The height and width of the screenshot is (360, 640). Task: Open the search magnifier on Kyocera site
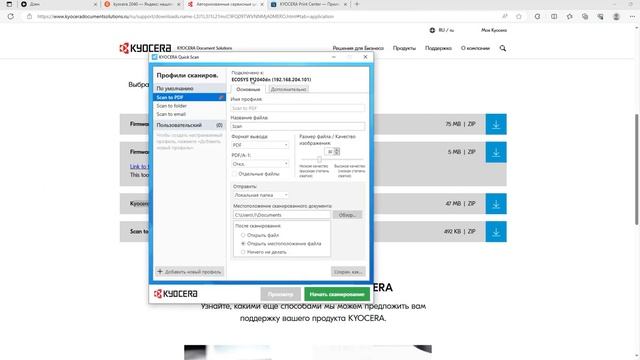(502, 48)
